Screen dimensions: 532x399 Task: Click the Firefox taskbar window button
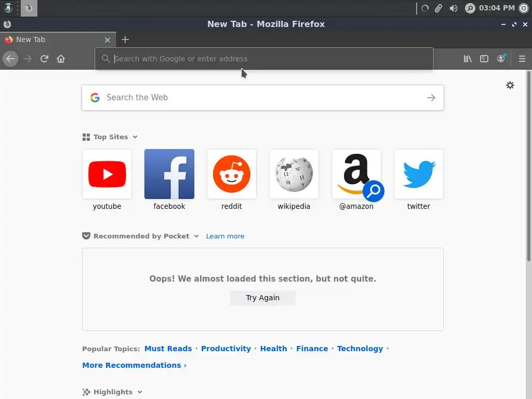[29, 8]
